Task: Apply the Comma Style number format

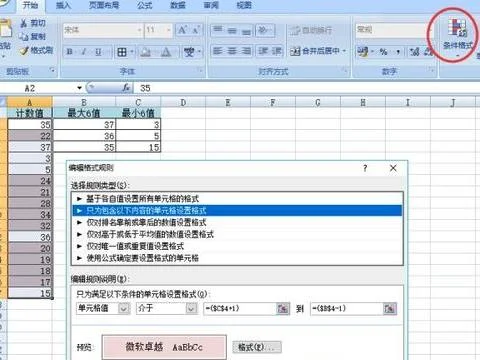Action: coord(398,52)
